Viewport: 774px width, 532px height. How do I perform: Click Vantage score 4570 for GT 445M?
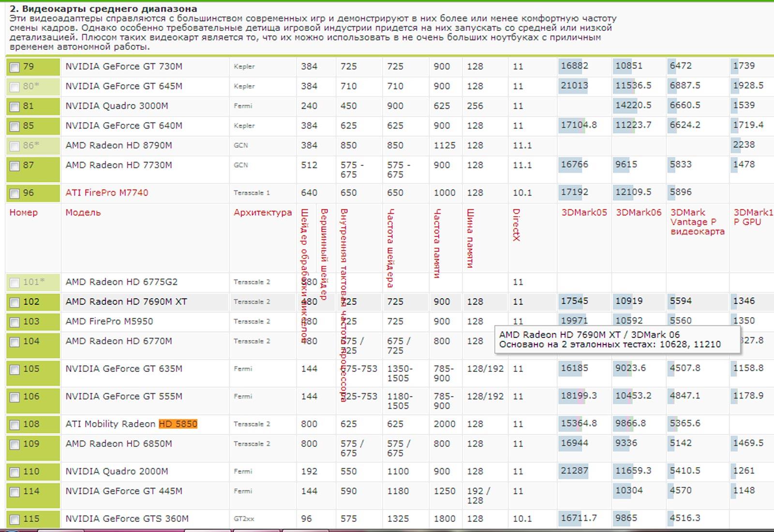click(x=681, y=490)
